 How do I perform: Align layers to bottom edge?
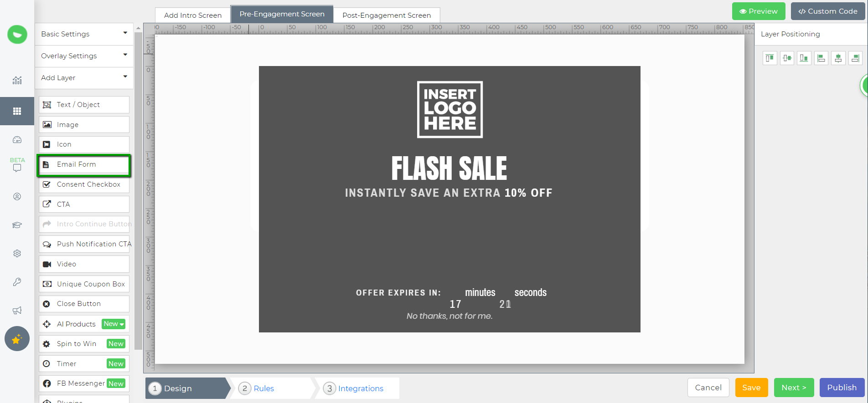tap(804, 58)
